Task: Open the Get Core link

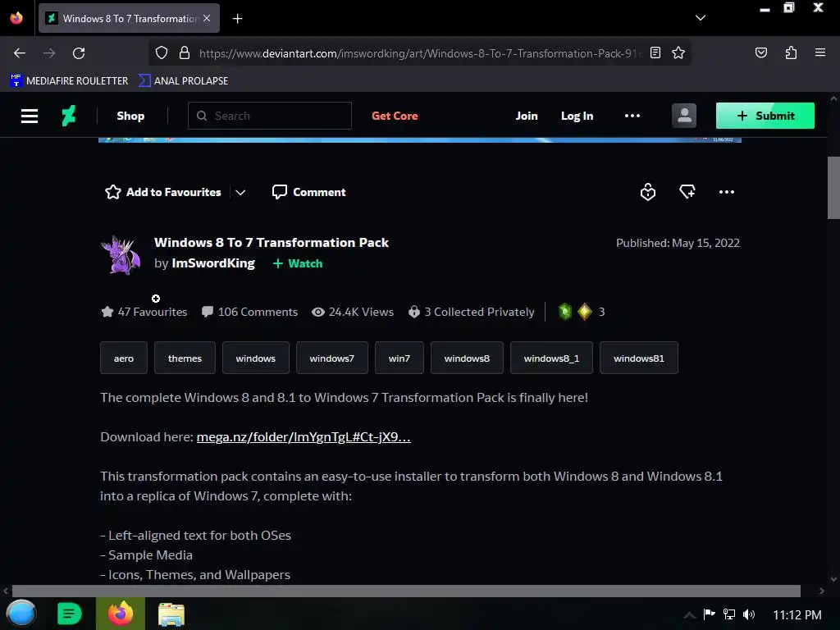Action: click(x=395, y=116)
